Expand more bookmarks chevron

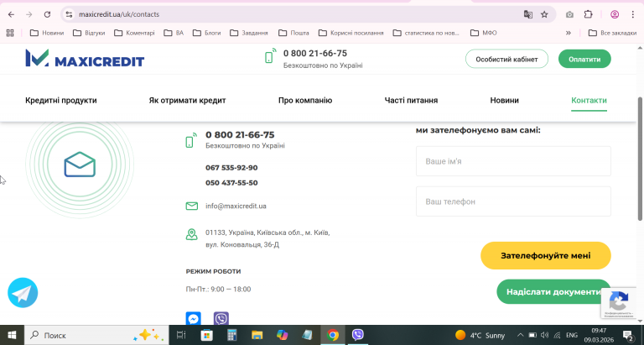[x=569, y=33]
